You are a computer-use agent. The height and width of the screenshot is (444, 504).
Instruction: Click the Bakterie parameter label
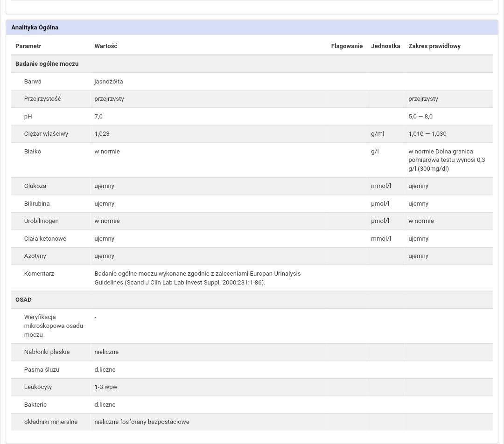[35, 405]
